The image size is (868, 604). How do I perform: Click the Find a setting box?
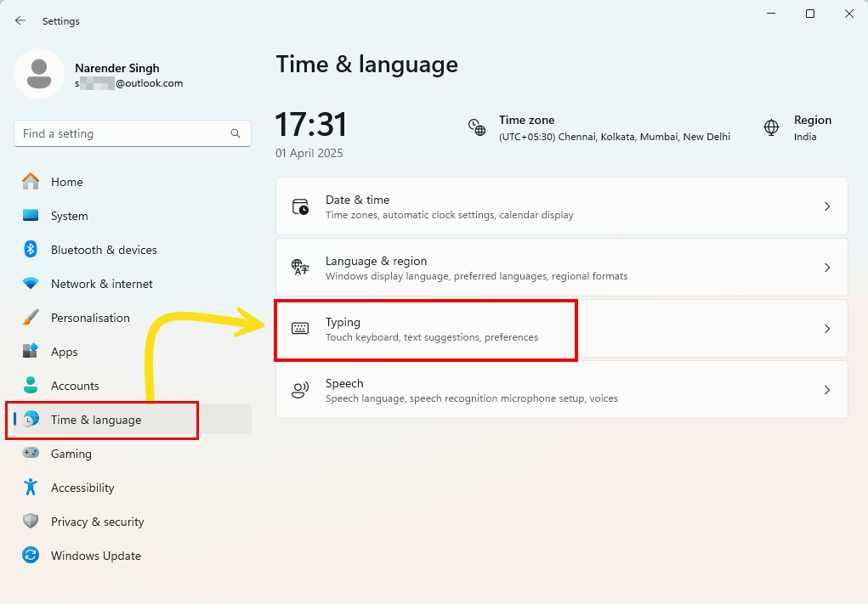coord(133,133)
